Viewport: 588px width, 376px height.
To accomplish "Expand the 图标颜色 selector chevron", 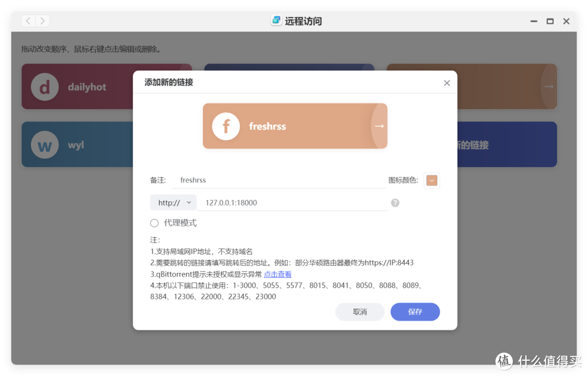I will click(x=431, y=180).
